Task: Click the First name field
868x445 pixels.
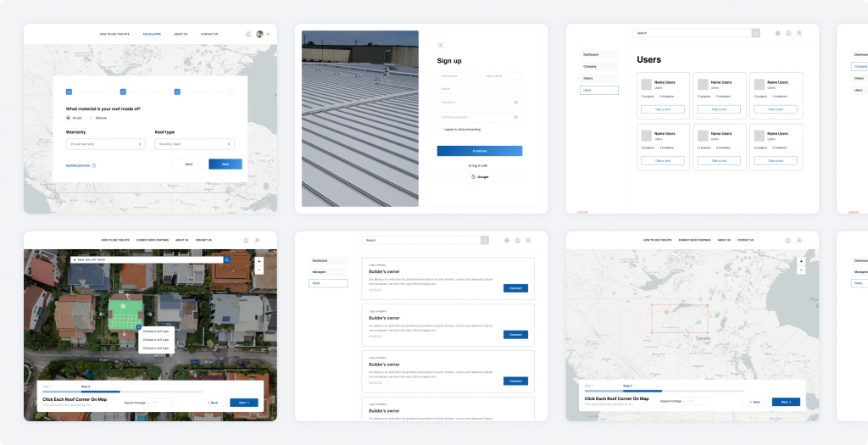Action: pyautogui.click(x=457, y=76)
